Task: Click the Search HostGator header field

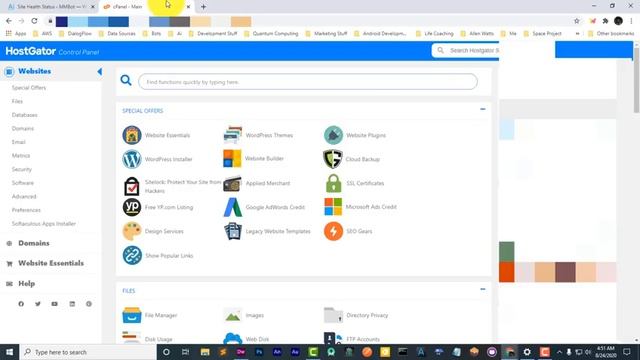Action: (x=466, y=50)
